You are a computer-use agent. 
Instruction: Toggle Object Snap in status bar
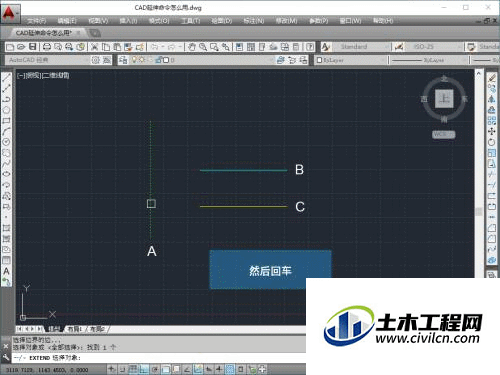[x=166, y=369]
